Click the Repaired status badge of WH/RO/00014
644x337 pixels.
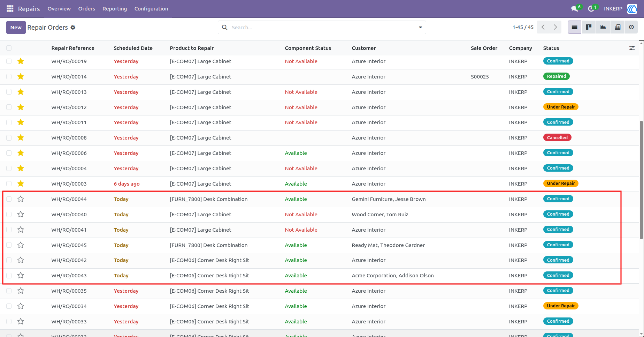coord(557,76)
